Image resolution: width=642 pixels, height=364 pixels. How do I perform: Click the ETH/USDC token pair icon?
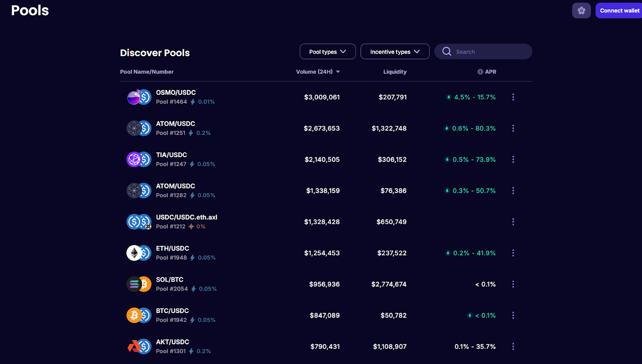(x=139, y=253)
